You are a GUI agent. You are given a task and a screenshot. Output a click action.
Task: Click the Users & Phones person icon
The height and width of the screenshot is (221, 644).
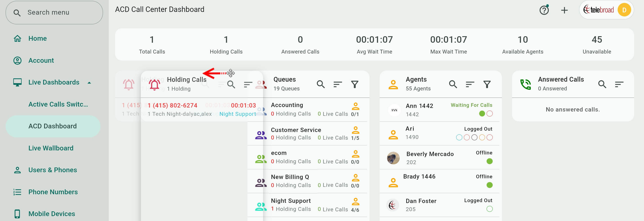click(x=17, y=170)
